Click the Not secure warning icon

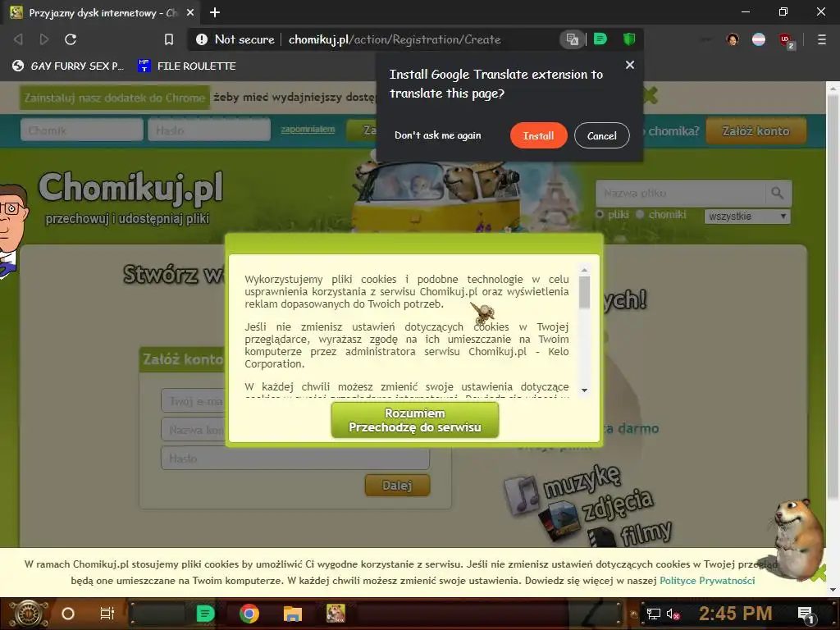click(202, 39)
